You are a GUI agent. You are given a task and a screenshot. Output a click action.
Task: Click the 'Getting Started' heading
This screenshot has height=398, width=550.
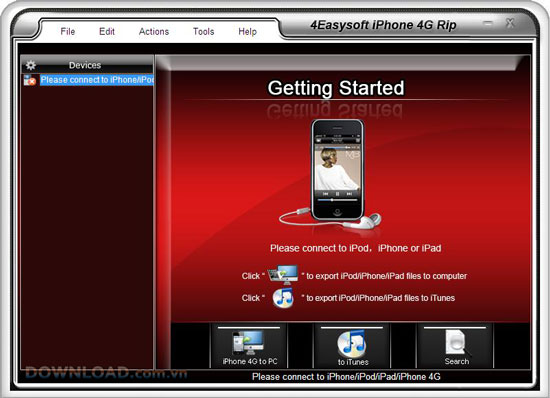pos(336,88)
